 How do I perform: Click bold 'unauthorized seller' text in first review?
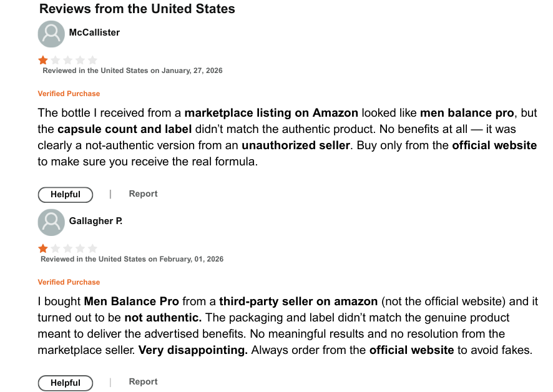(296, 145)
